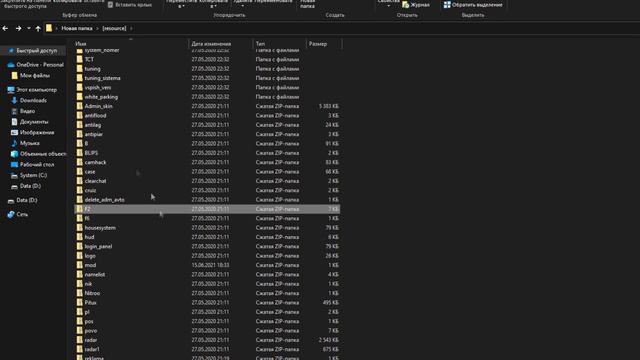
Task: Select the Admin_skin ZIP icon
Action: pyautogui.click(x=80, y=106)
